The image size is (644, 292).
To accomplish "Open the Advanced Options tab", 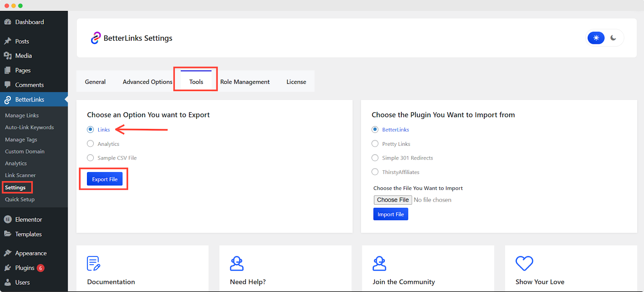I will point(148,82).
